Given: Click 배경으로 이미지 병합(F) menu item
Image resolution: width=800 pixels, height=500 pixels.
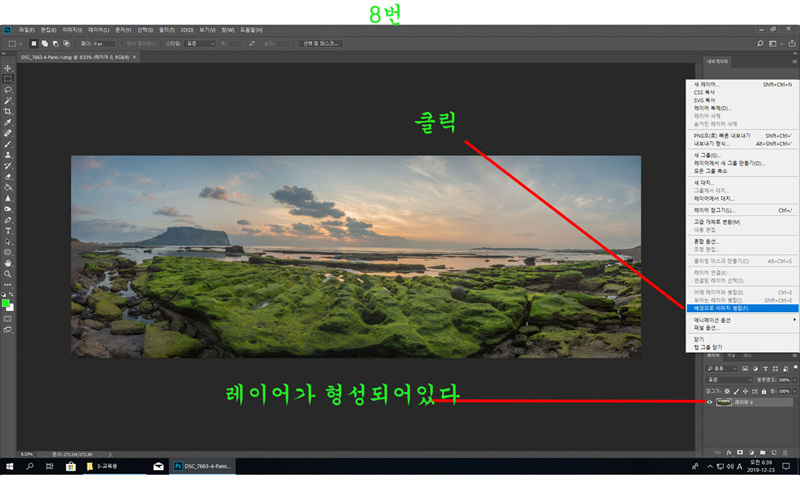Looking at the screenshot, I should click(742, 308).
